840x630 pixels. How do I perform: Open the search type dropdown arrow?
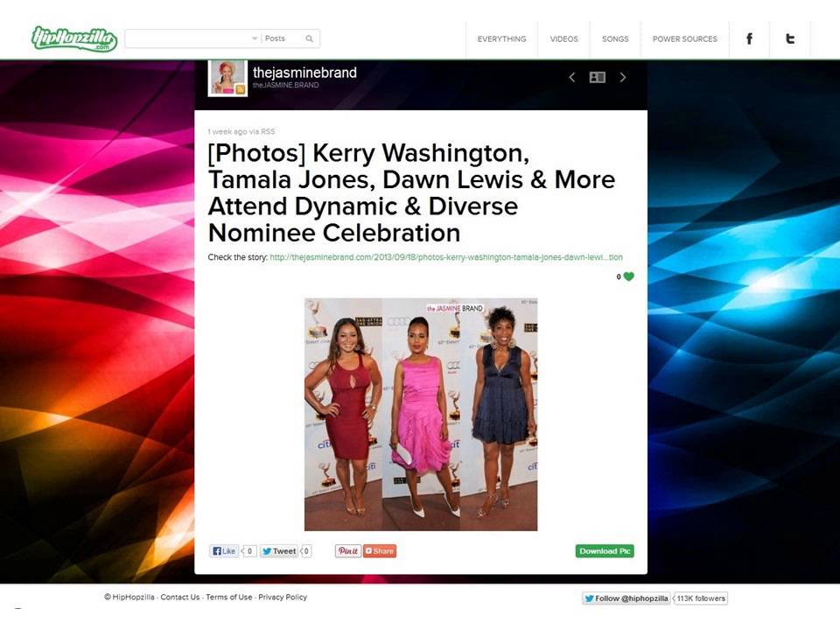[x=255, y=38]
